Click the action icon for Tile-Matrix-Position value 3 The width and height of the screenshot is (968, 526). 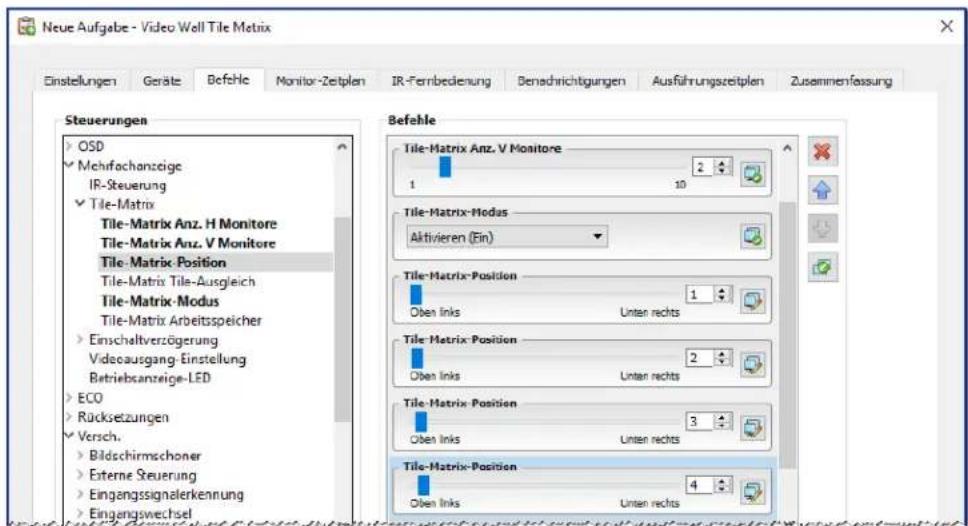753,428
